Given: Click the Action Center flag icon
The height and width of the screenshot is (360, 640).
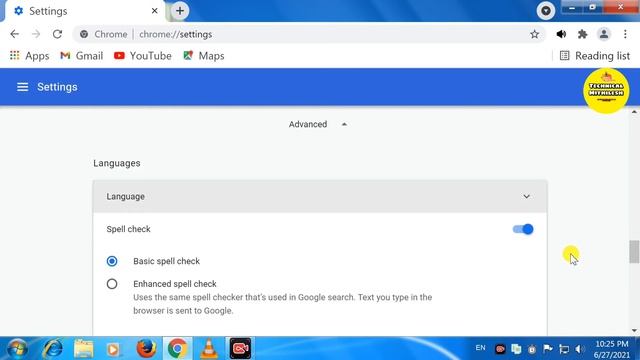Looking at the screenshot, I should [x=548, y=349].
